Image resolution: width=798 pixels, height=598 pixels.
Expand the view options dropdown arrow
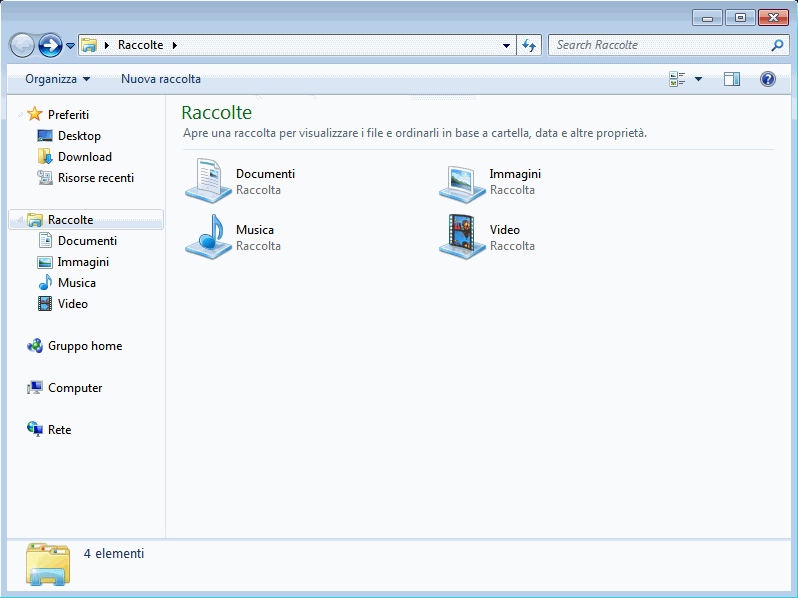(698, 79)
